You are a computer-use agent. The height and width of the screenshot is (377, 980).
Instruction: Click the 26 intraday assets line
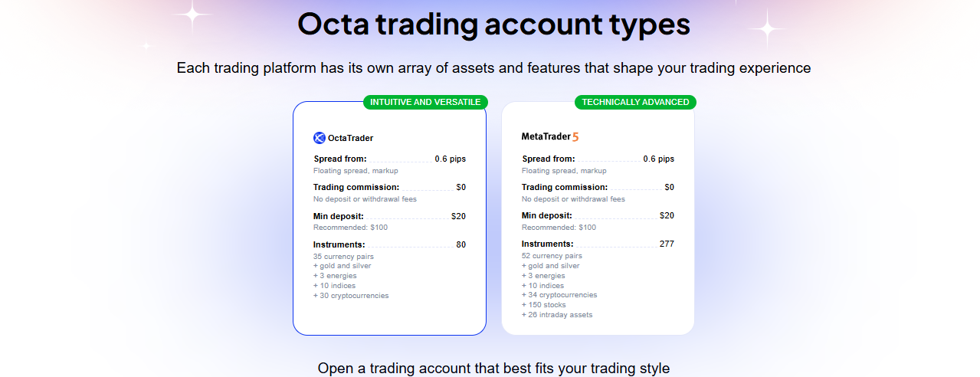point(557,315)
